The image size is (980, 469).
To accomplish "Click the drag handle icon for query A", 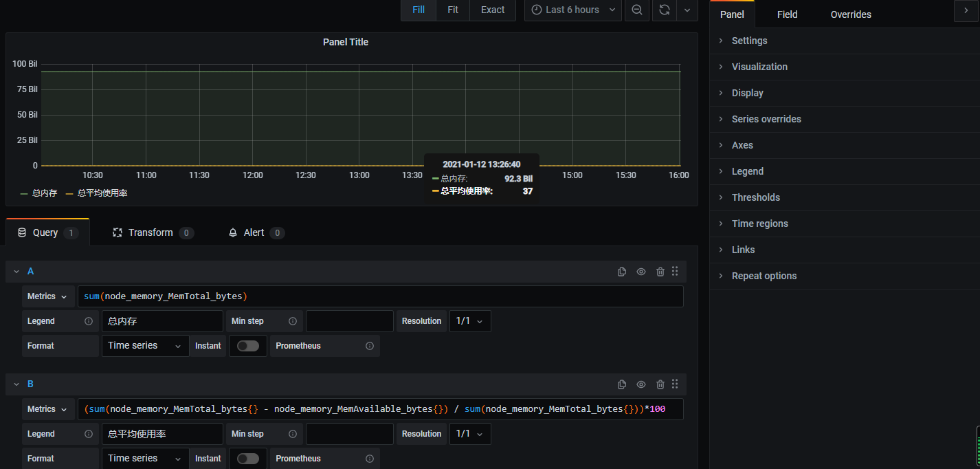I will pyautogui.click(x=675, y=272).
